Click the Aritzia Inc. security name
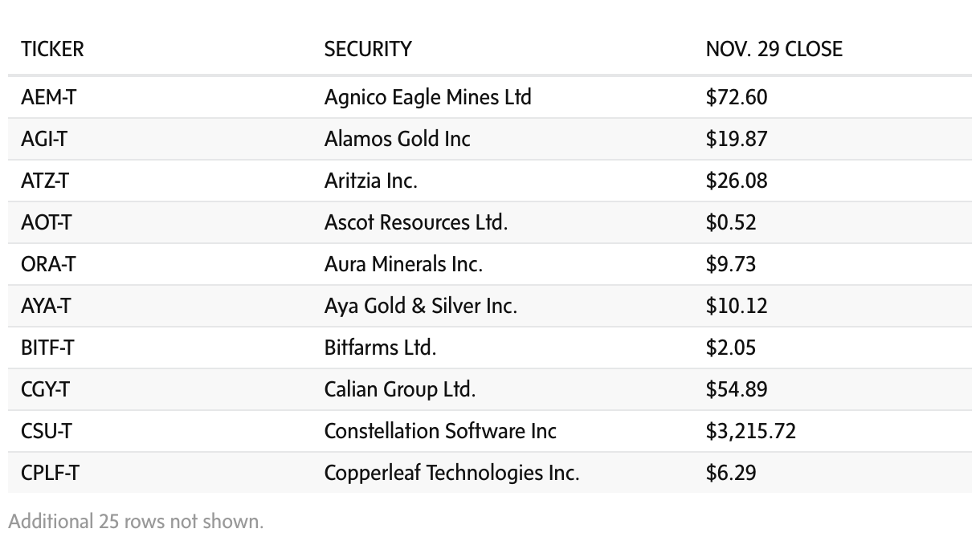 tap(370, 181)
